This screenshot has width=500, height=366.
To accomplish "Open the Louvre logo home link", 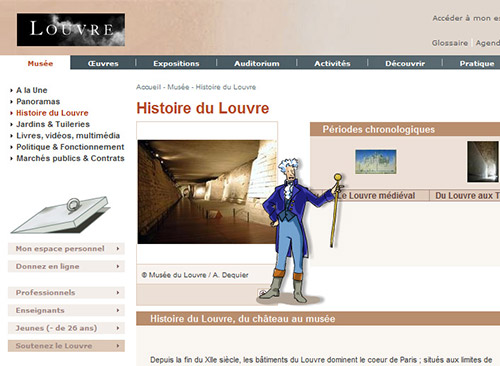I will tap(71, 30).
